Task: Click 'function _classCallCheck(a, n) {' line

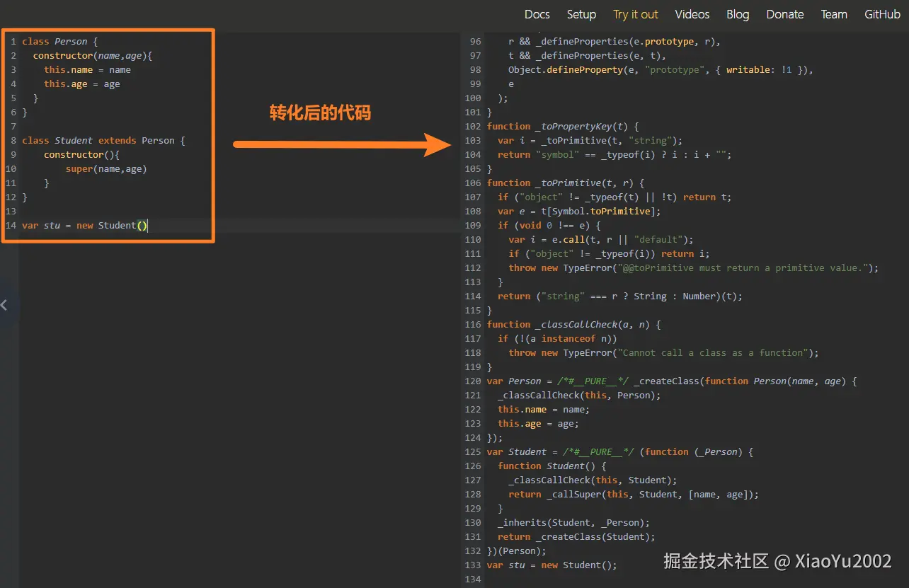Action: (x=573, y=324)
